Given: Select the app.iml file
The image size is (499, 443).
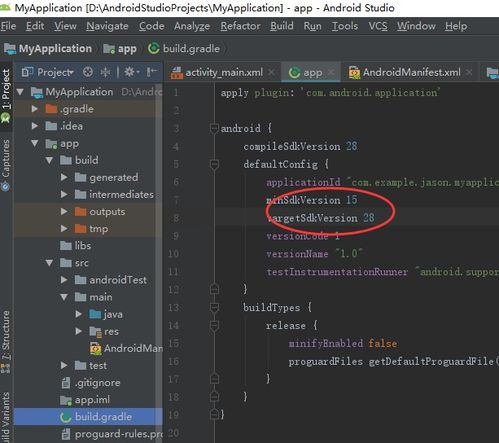Looking at the screenshot, I should pyautogui.click(x=85, y=400).
